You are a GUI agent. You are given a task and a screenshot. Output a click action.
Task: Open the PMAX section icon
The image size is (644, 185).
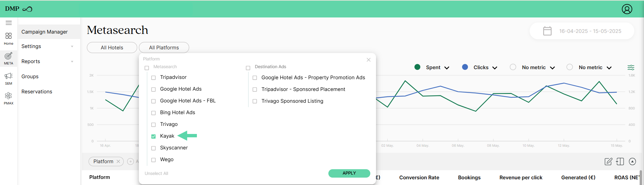coord(9,98)
